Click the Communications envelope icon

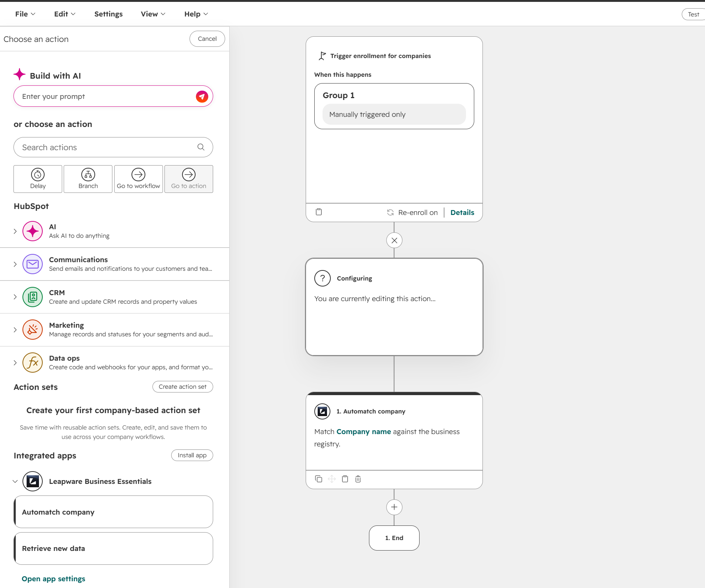click(x=33, y=264)
